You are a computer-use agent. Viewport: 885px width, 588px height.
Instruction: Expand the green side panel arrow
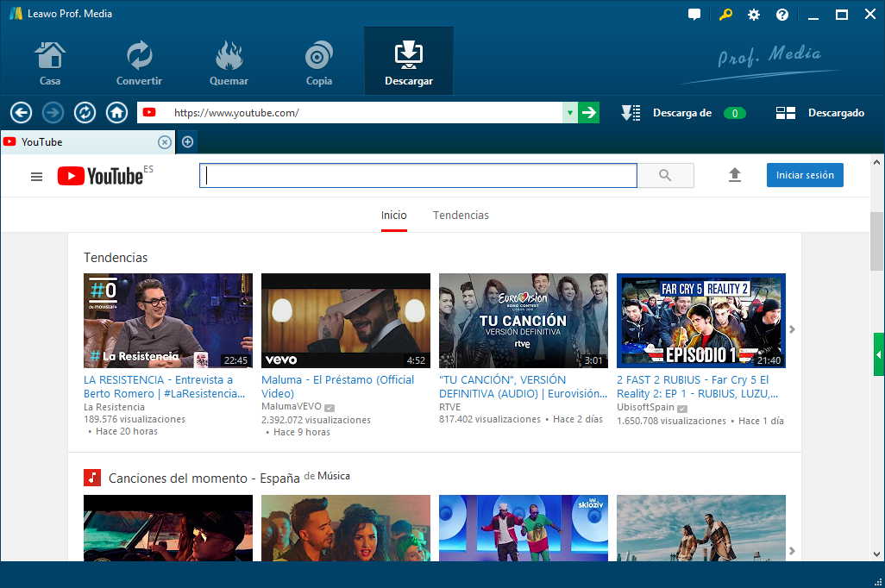coord(879,354)
